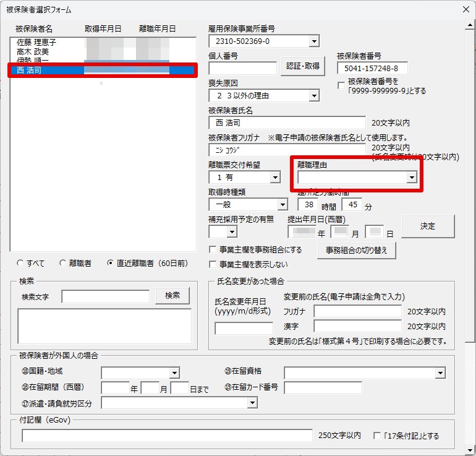Select 佐藤 理恵子 in insured person list
The width and height of the screenshot is (476, 456).
point(103,42)
